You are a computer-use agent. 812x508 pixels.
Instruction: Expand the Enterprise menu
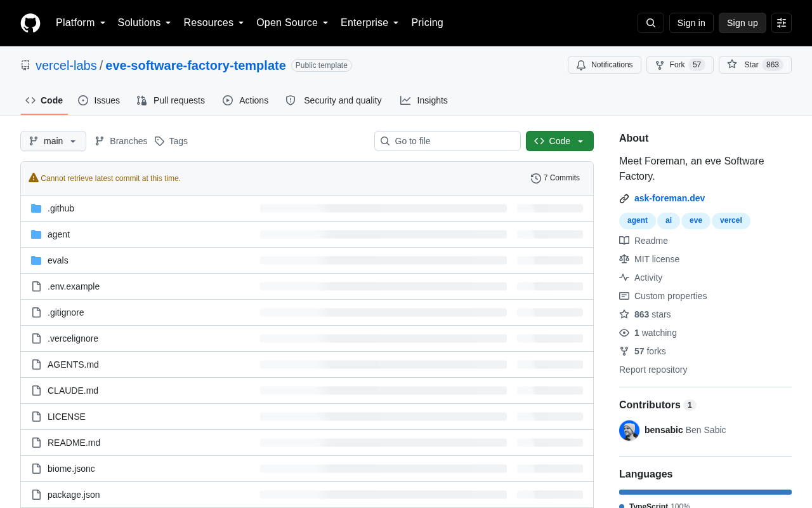click(x=370, y=23)
